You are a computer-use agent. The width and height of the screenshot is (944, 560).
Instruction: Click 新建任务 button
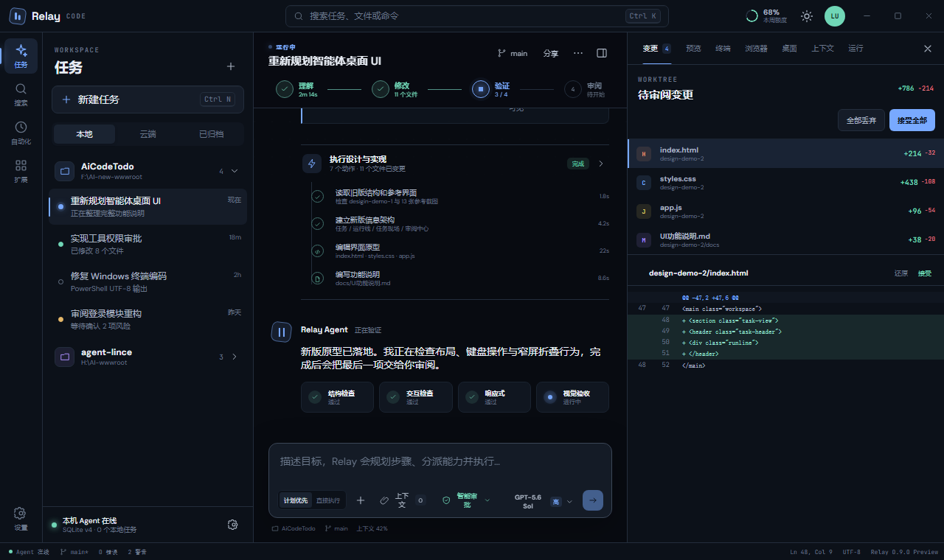(147, 99)
